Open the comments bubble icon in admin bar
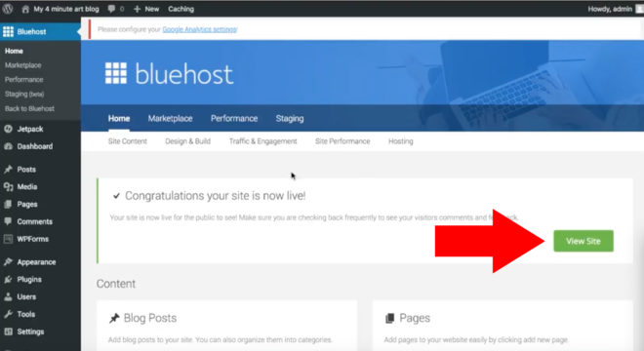 coord(111,9)
